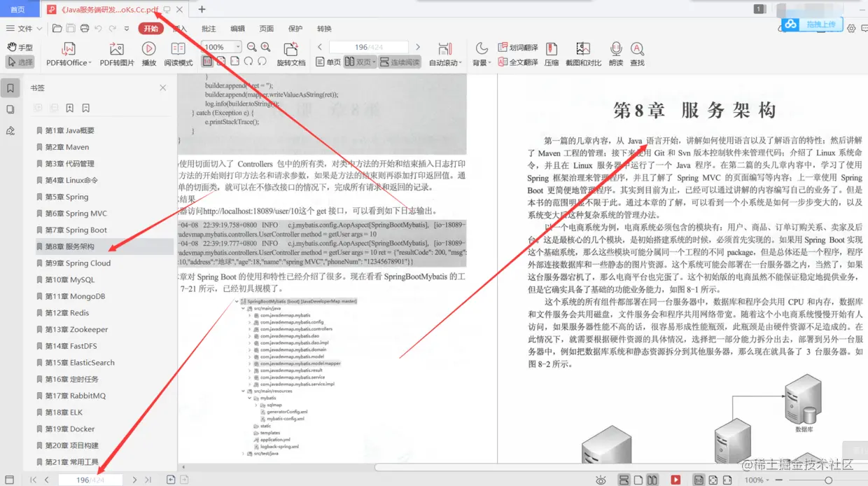Switch to 阅读模式 reading mode
The width and height of the screenshot is (868, 486).
[x=178, y=55]
